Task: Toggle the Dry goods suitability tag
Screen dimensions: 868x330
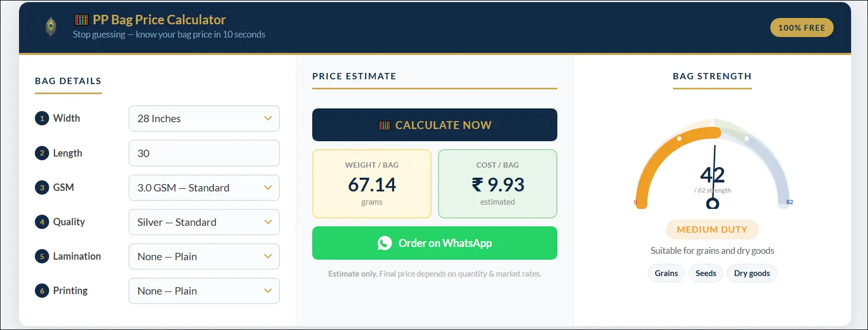Action: tap(751, 273)
